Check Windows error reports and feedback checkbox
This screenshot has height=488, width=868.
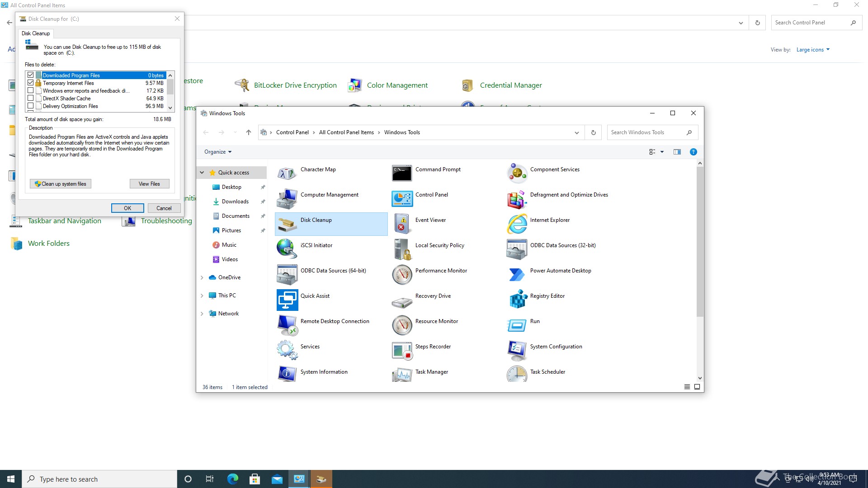[x=31, y=90]
